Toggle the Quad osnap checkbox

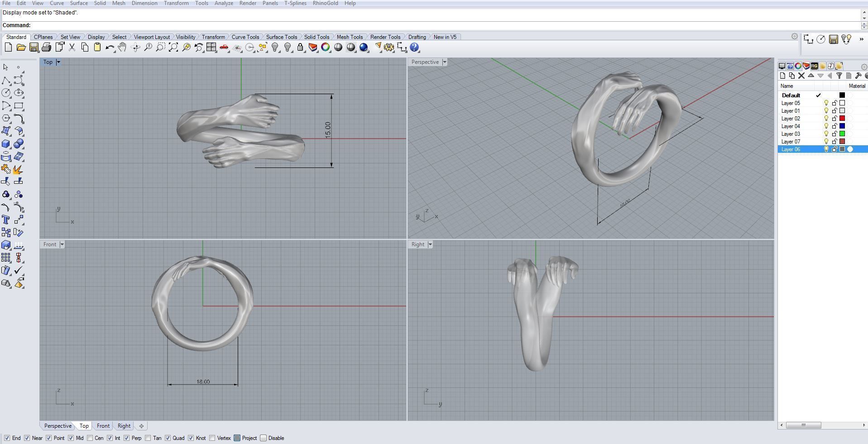[x=168, y=438]
